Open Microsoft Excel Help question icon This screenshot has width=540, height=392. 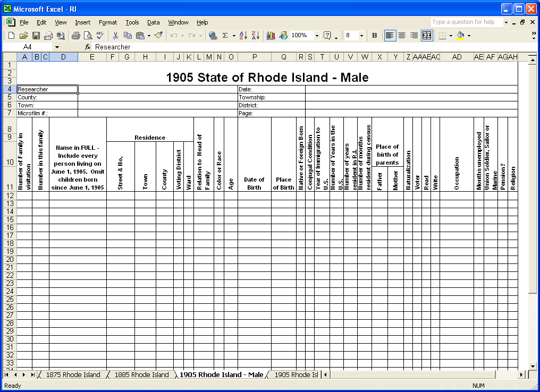tap(327, 36)
